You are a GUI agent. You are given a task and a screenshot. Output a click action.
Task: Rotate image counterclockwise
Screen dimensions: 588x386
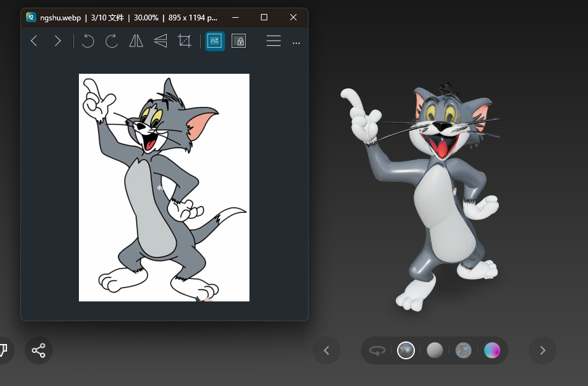click(x=88, y=41)
